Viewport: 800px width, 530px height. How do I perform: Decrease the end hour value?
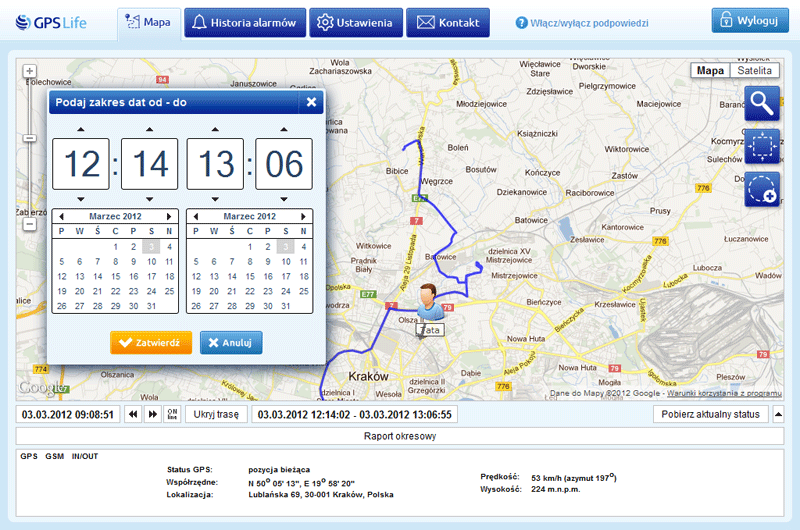215,199
